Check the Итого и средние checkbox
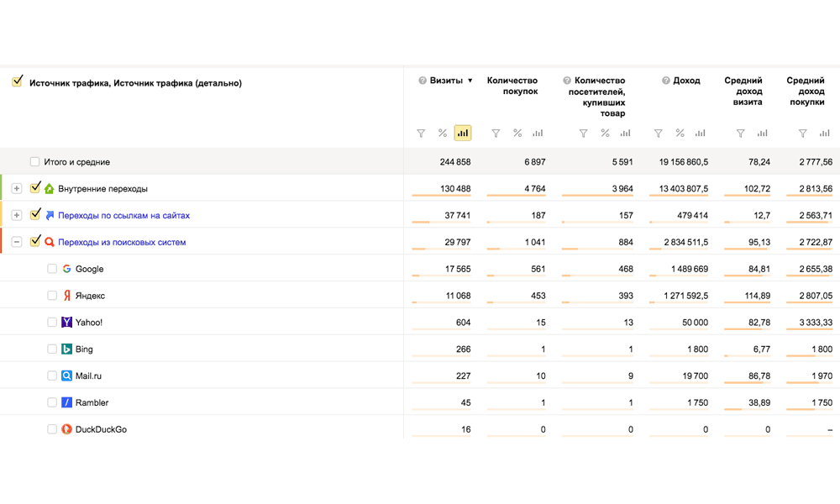Screen dimensions: 840x504 (34, 161)
